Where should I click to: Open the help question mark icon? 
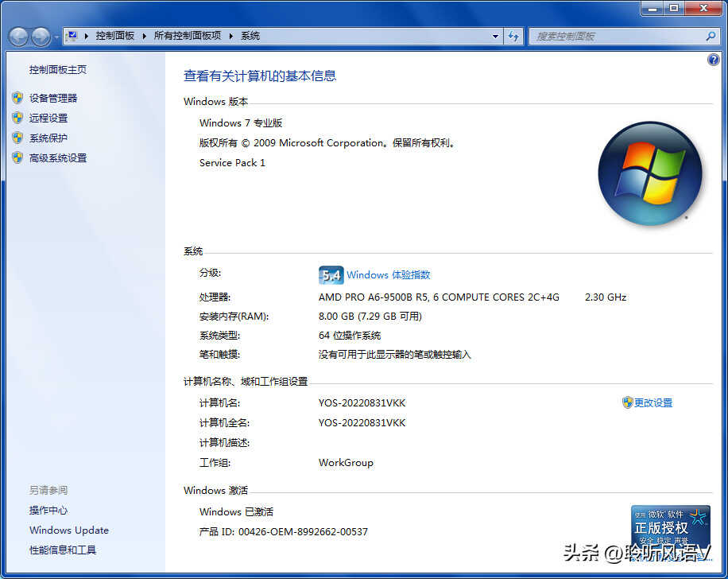713,60
